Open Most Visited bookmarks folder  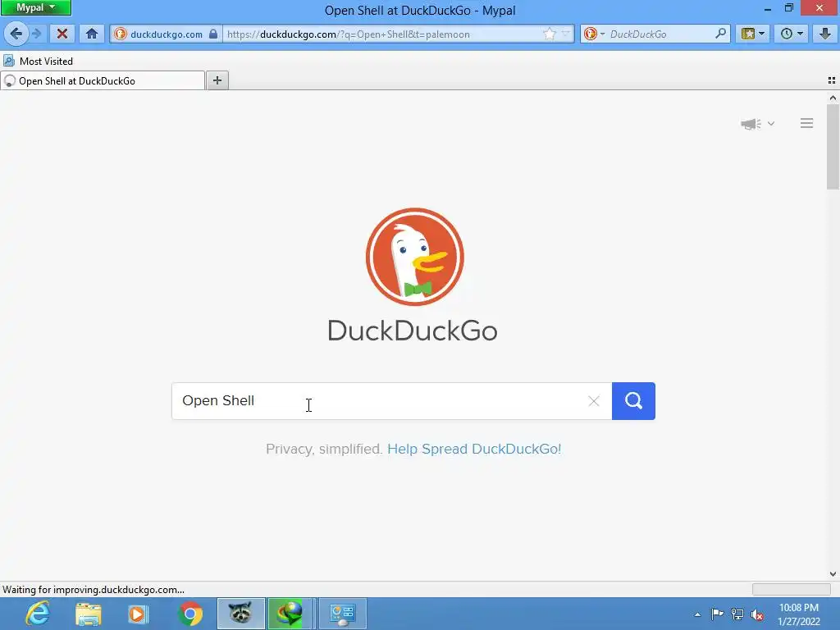coord(38,61)
